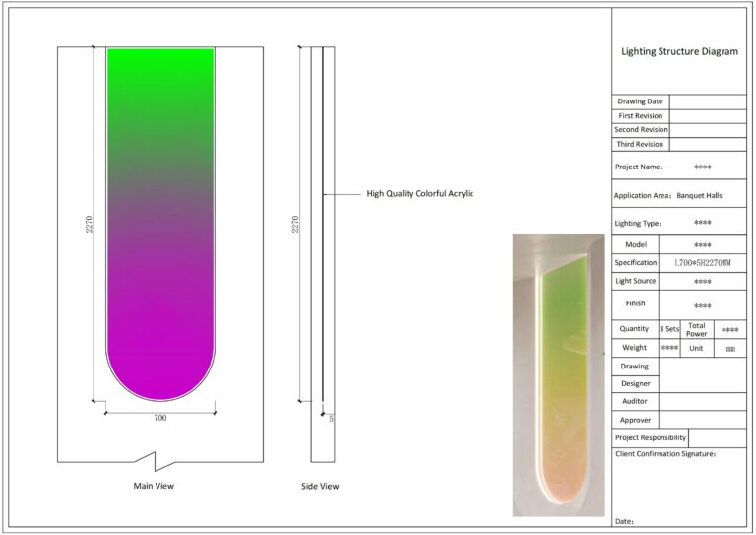Click the Approver field cell
Screen dimensions: 756x535
pyautogui.click(x=702, y=419)
